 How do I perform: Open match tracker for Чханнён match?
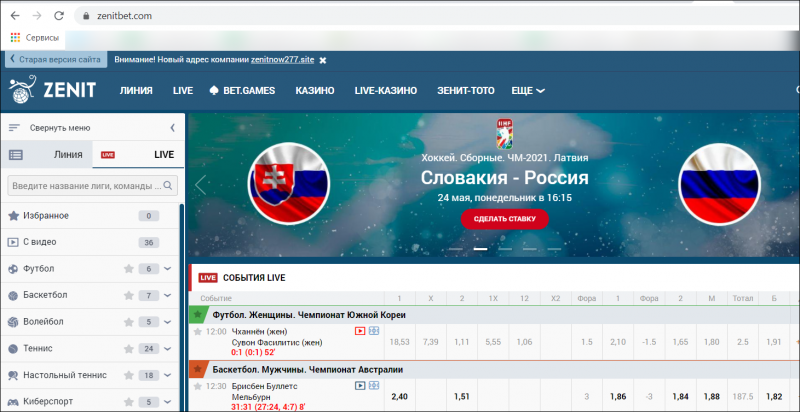374,331
